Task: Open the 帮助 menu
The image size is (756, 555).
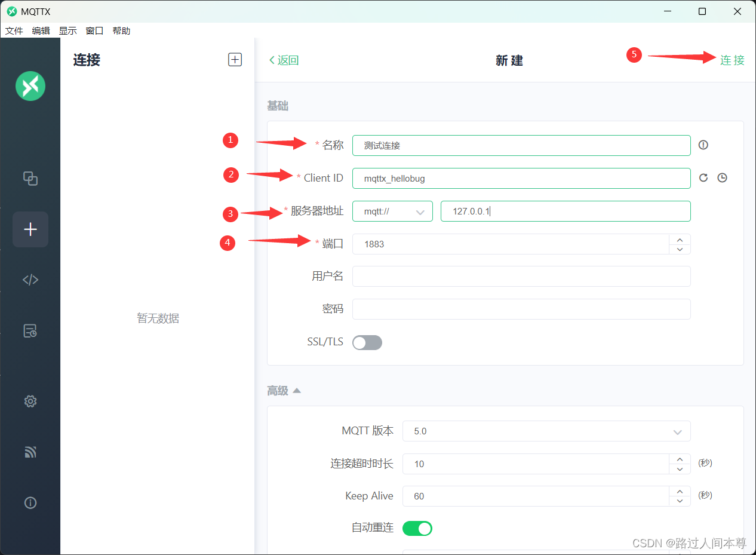Action: pos(122,30)
